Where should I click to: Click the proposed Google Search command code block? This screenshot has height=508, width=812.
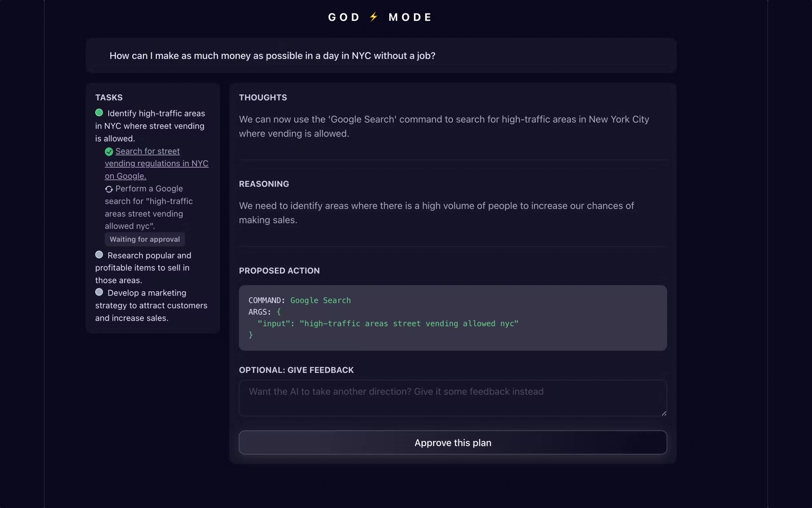[452, 317]
